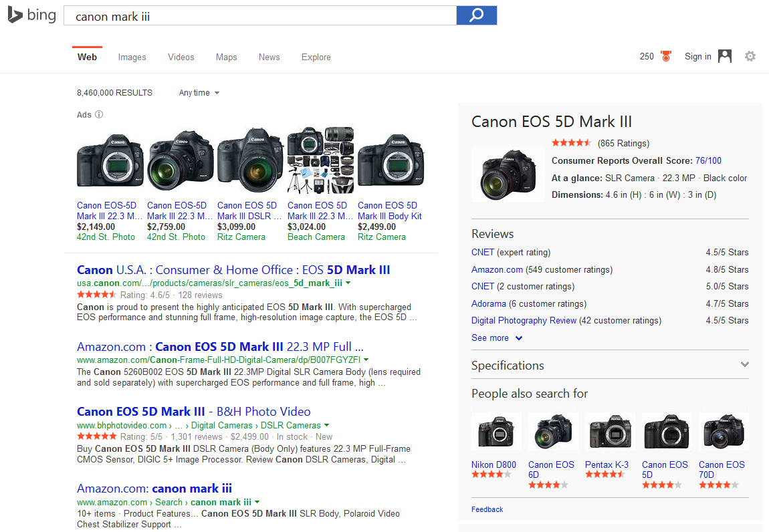This screenshot has width=769, height=532.
Task: Click the Feedback link
Action: pyautogui.click(x=487, y=509)
